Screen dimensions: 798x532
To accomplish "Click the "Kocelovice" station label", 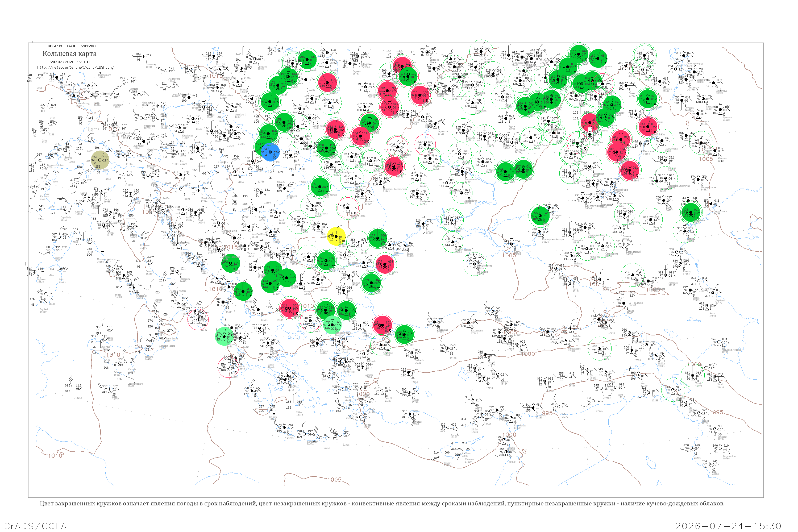I will pos(188,135).
